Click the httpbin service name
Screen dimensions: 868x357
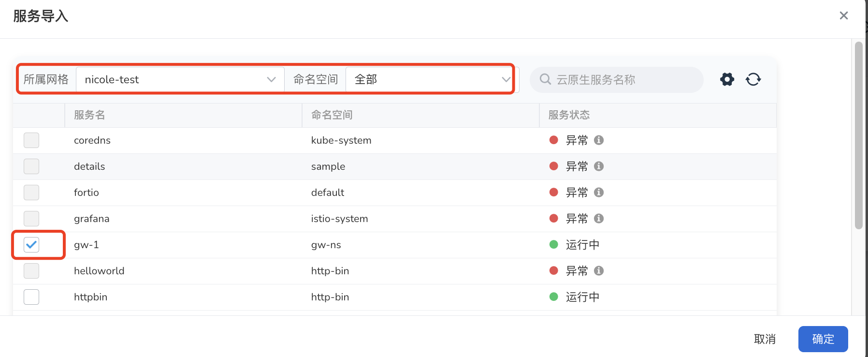point(91,297)
